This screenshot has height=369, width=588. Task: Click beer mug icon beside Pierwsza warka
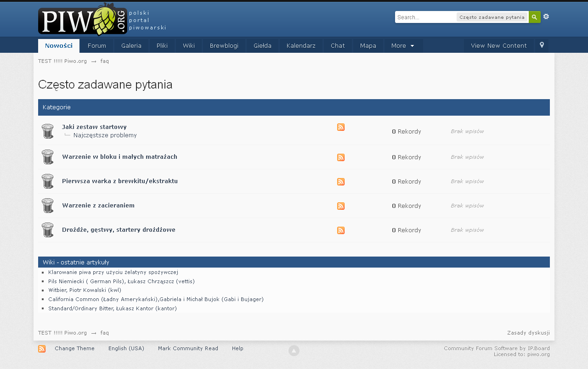click(48, 181)
